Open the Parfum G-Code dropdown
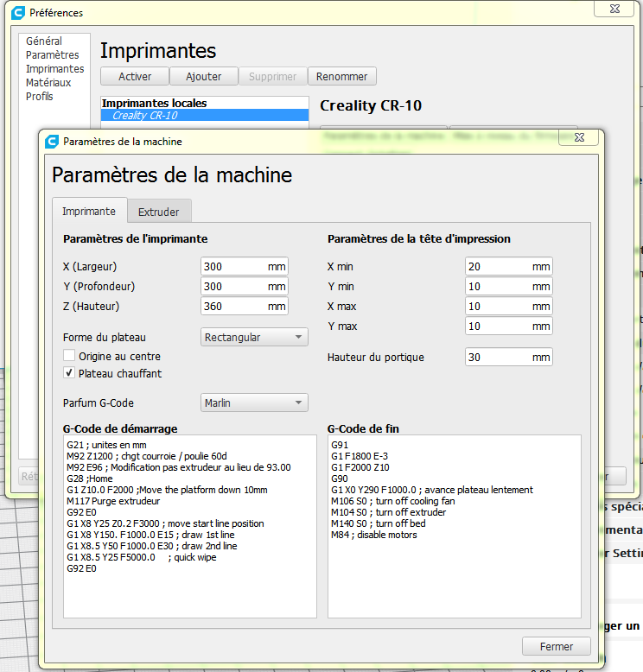The image size is (643, 672). (254, 403)
